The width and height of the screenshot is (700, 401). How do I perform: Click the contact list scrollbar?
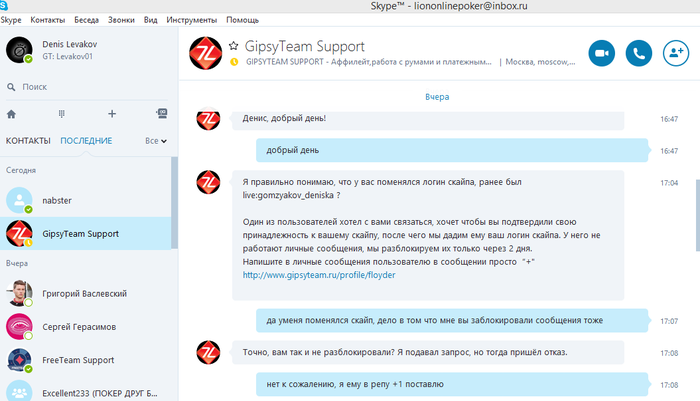tap(175, 203)
